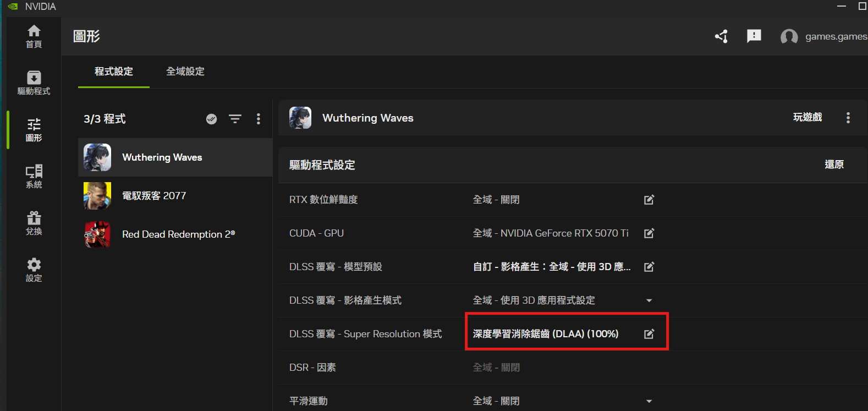
Task: Click the 還原 restore button
Action: click(x=834, y=165)
